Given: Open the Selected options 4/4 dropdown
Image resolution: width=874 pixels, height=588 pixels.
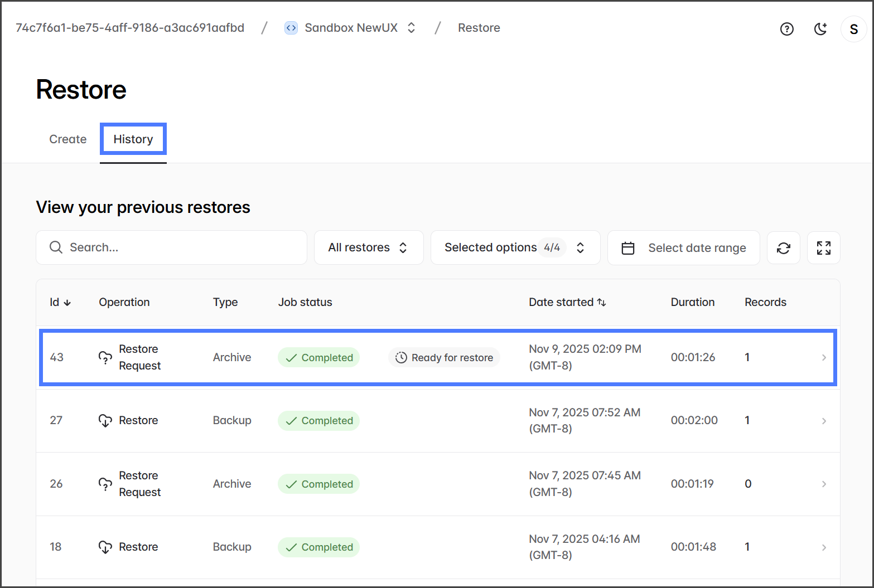Looking at the screenshot, I should pos(515,247).
